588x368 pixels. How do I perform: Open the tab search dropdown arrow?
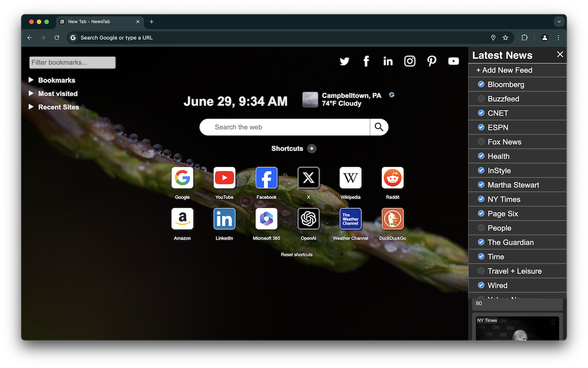click(559, 22)
